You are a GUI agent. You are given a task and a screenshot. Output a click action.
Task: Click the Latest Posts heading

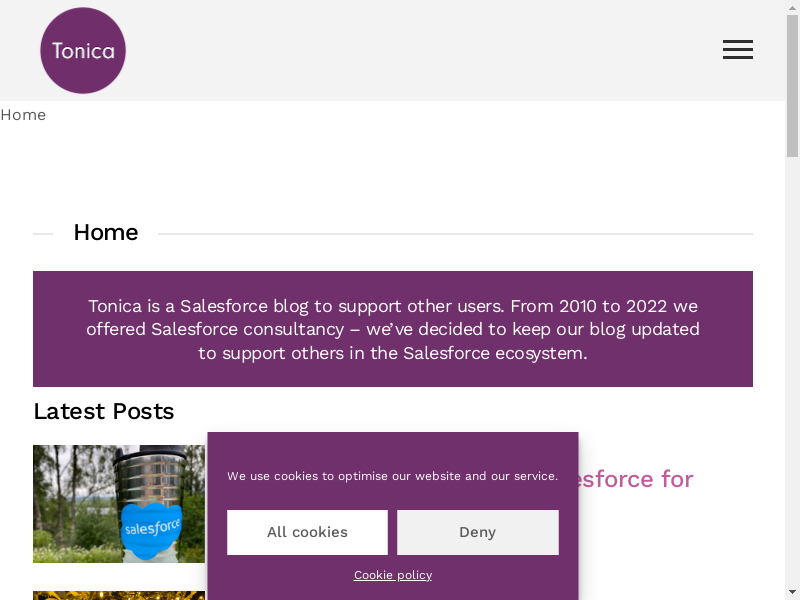pyautogui.click(x=104, y=412)
